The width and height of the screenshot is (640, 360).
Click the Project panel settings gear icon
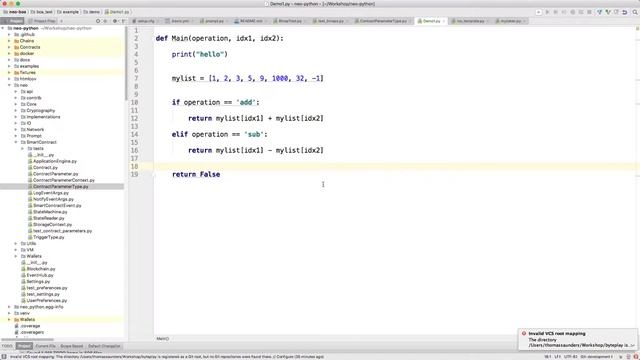[x=115, y=21]
